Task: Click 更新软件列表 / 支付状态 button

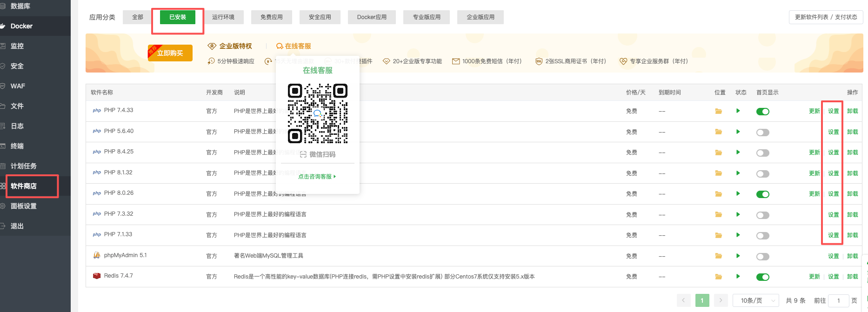Action: 826,17
